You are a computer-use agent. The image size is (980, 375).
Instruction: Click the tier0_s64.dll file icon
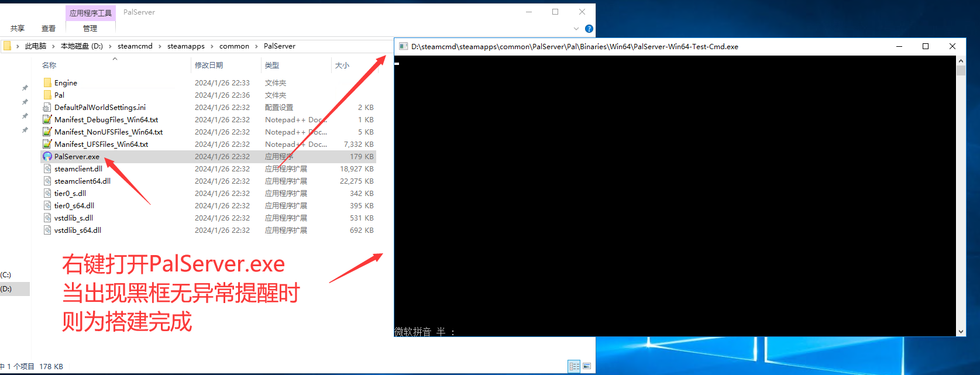(x=47, y=205)
